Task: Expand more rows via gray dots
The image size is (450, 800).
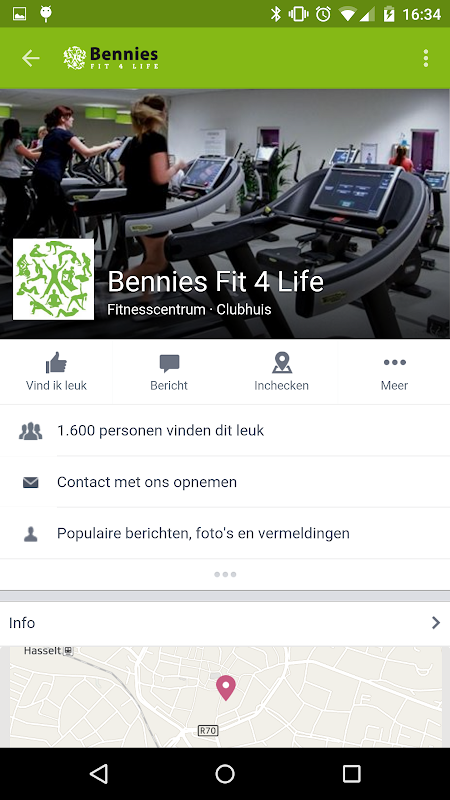Action: pos(225,574)
